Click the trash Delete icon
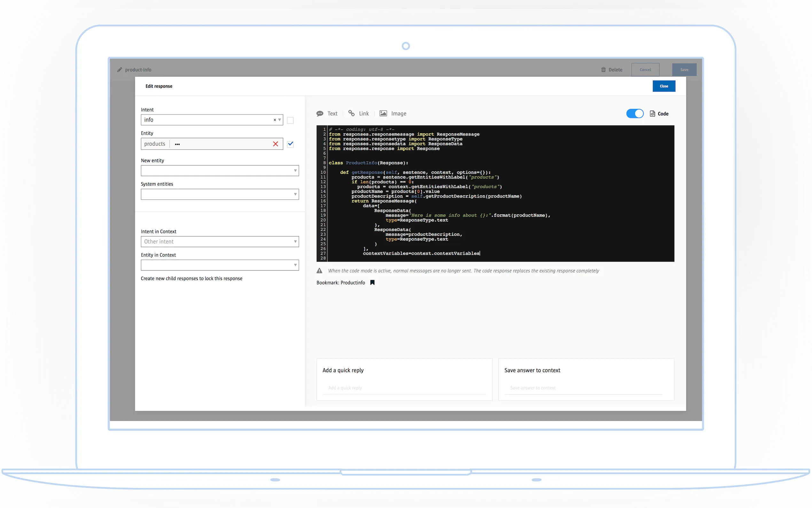 (x=603, y=69)
